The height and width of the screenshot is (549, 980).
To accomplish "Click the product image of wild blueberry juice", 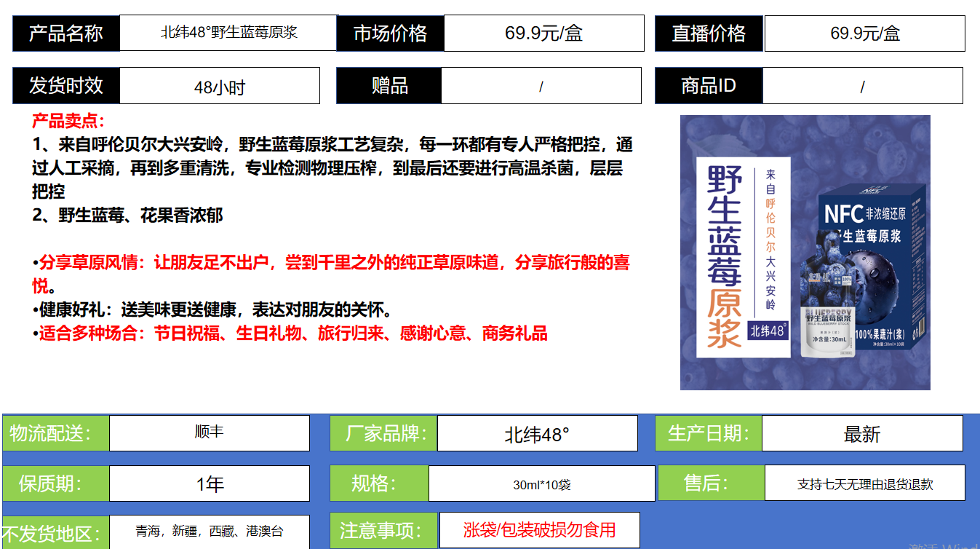I will (805, 252).
